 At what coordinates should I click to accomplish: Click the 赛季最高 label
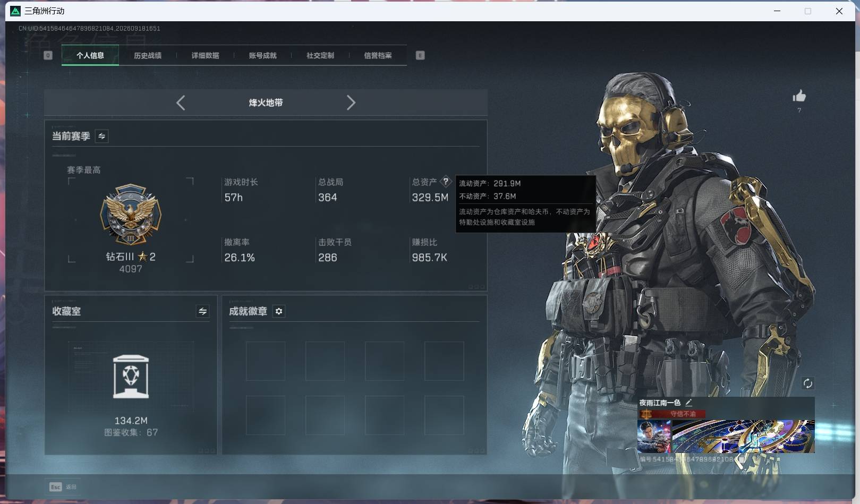[83, 170]
